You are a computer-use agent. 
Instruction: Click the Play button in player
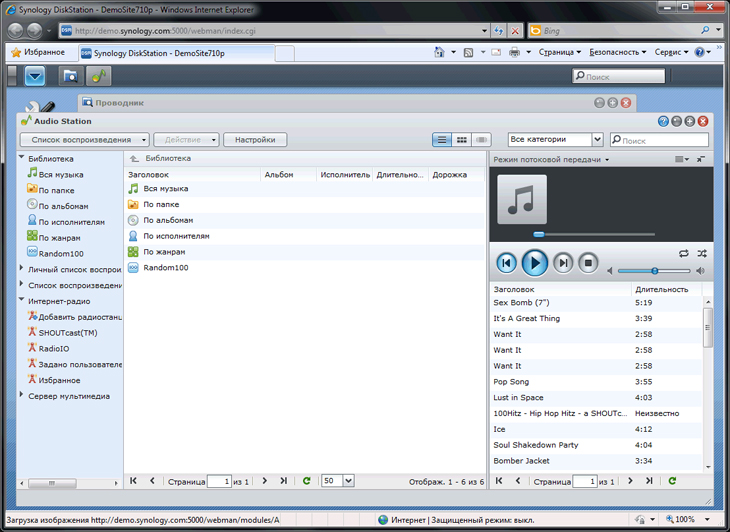[535, 263]
